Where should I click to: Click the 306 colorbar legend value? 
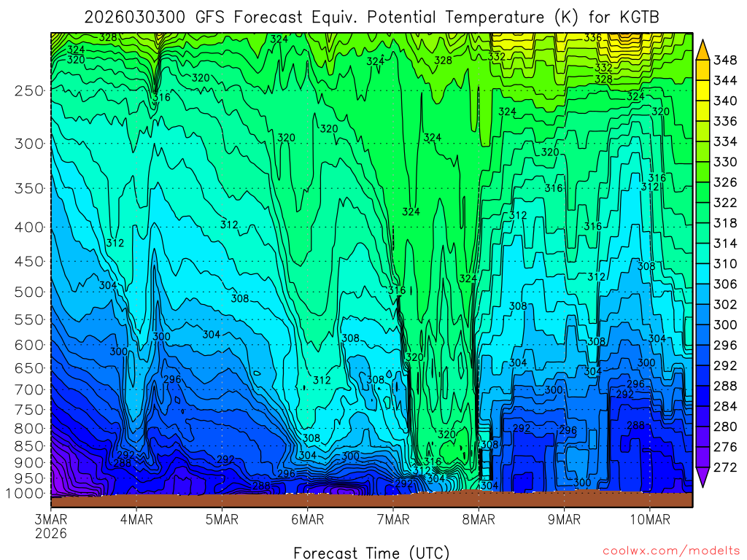(x=725, y=284)
